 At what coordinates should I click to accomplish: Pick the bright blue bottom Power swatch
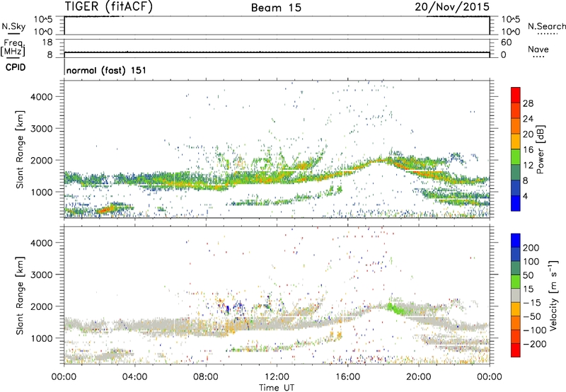pos(516,203)
